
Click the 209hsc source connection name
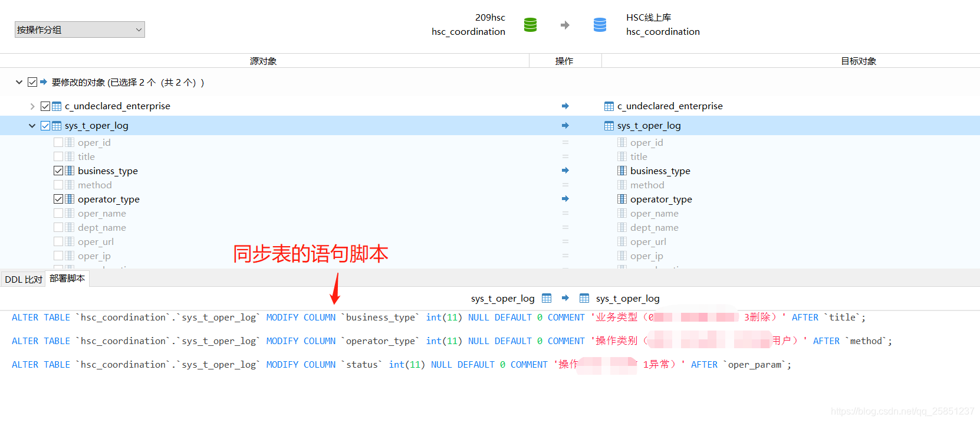click(x=490, y=18)
